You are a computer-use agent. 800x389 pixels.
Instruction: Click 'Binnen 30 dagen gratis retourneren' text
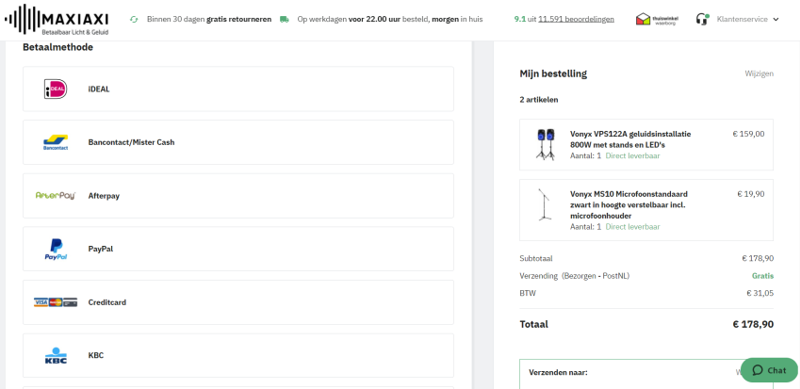[209, 19]
